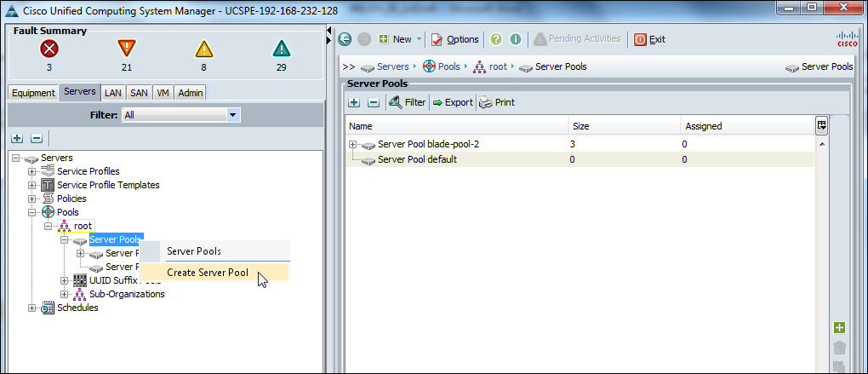Click the panel collapse arrow on the divider
Screen dimensions: 868x374
[x=328, y=29]
